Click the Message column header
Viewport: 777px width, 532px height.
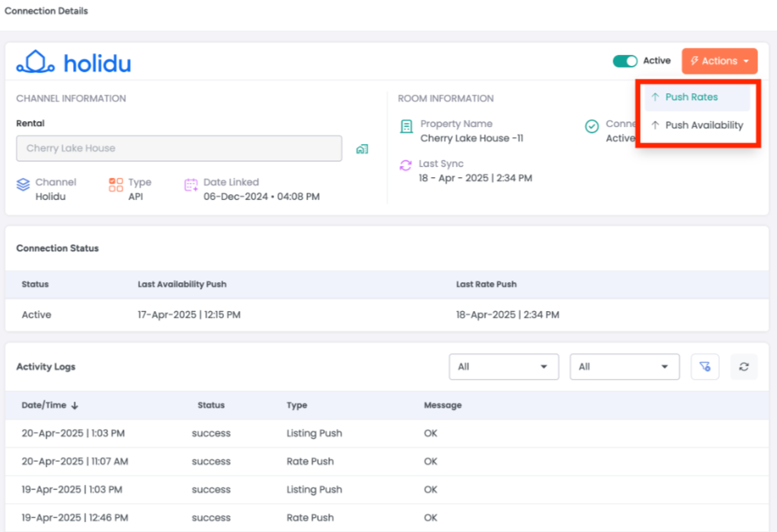coord(443,405)
